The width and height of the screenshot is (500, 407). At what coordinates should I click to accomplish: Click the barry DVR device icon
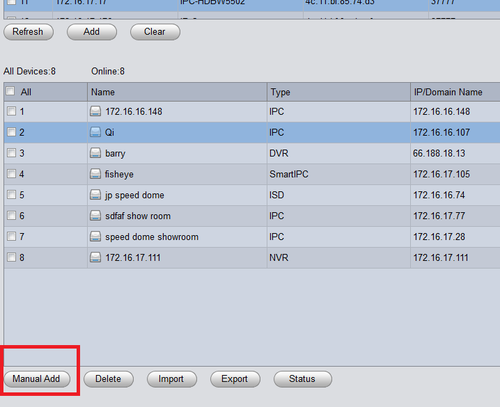pos(95,153)
